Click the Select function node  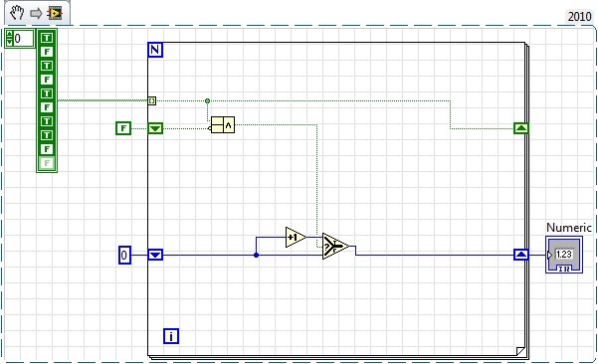(335, 247)
